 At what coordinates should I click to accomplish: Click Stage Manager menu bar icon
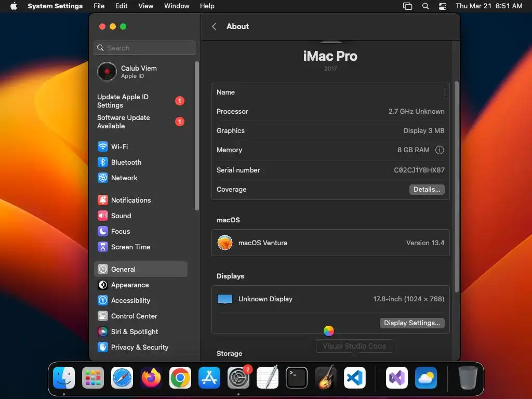pos(407,6)
